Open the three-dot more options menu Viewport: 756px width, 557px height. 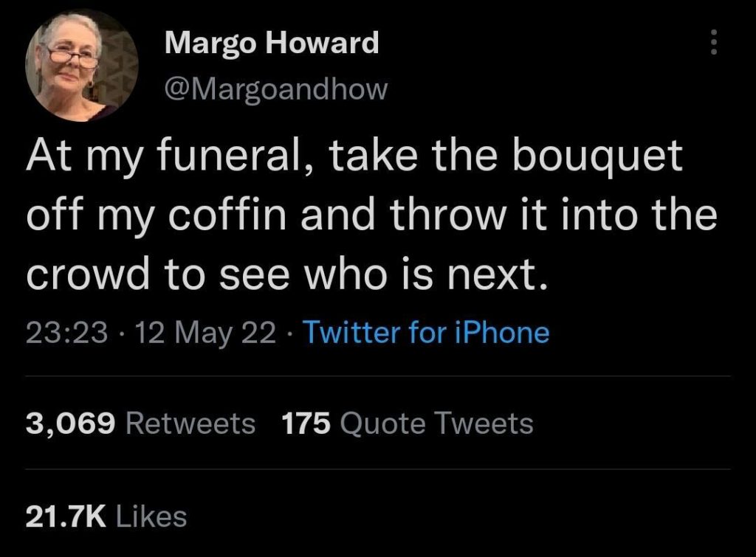(x=712, y=42)
